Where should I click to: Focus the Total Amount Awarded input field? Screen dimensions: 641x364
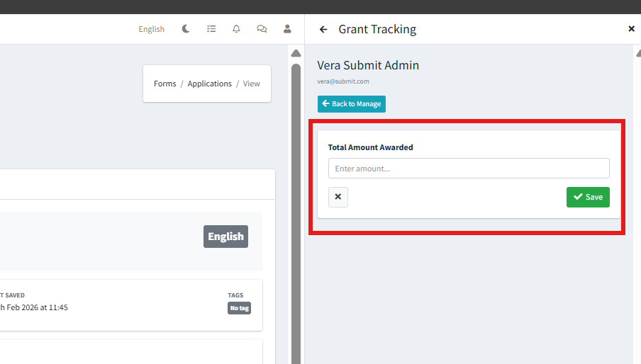[x=468, y=169]
